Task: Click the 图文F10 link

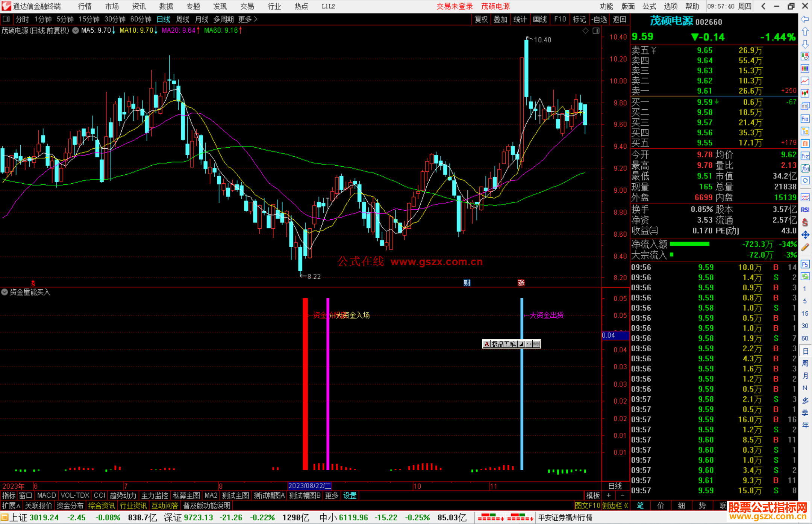Action: click(x=587, y=506)
